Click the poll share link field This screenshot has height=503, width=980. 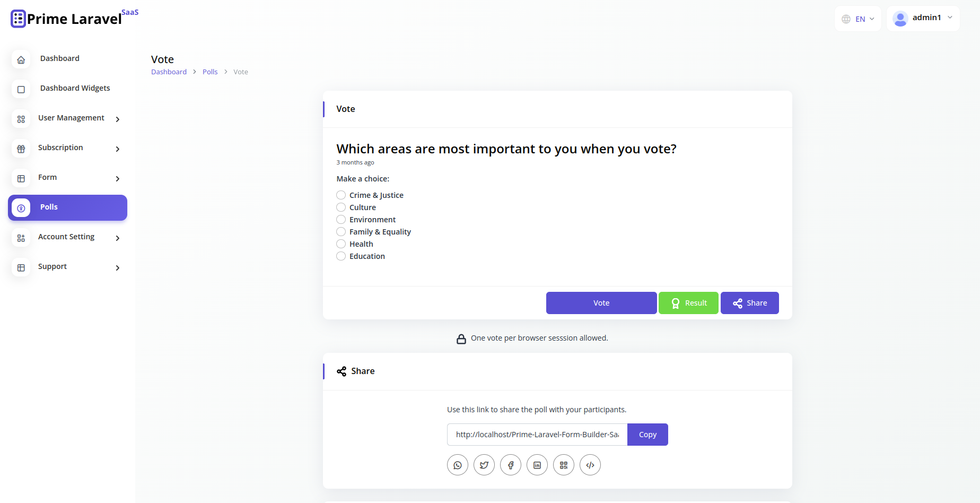coord(537,435)
